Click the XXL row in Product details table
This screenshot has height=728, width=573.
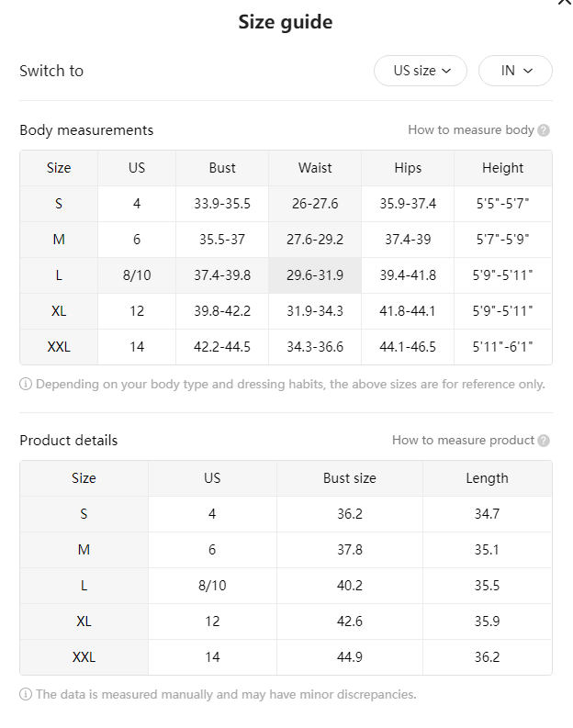tap(286, 657)
